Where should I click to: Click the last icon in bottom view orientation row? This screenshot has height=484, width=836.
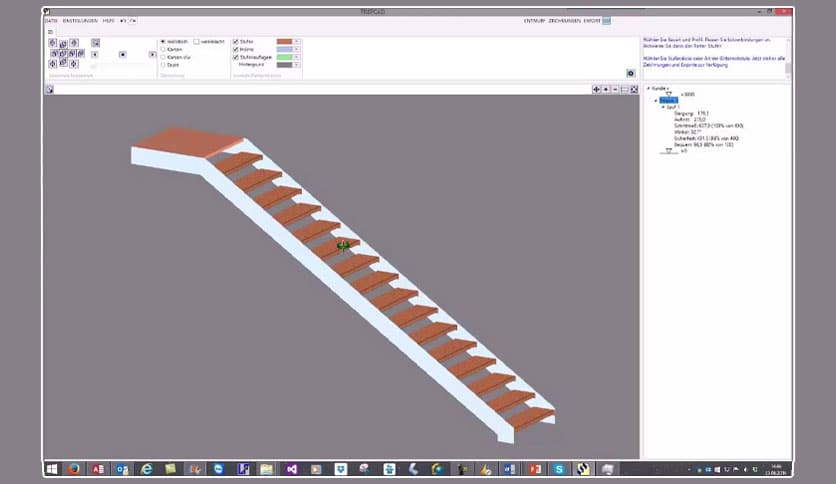pos(74,63)
